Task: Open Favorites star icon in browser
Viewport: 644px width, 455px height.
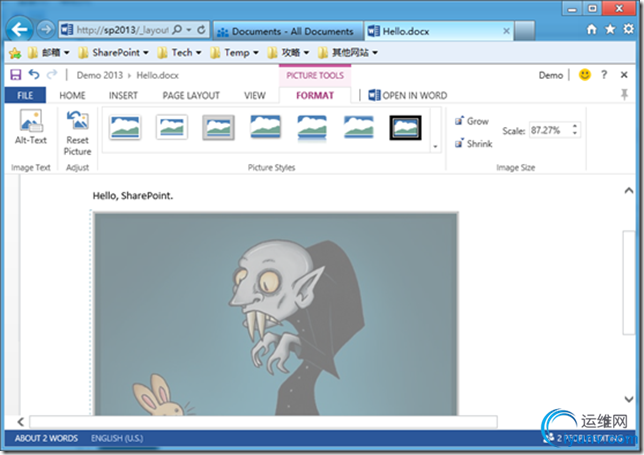Action: [610, 29]
